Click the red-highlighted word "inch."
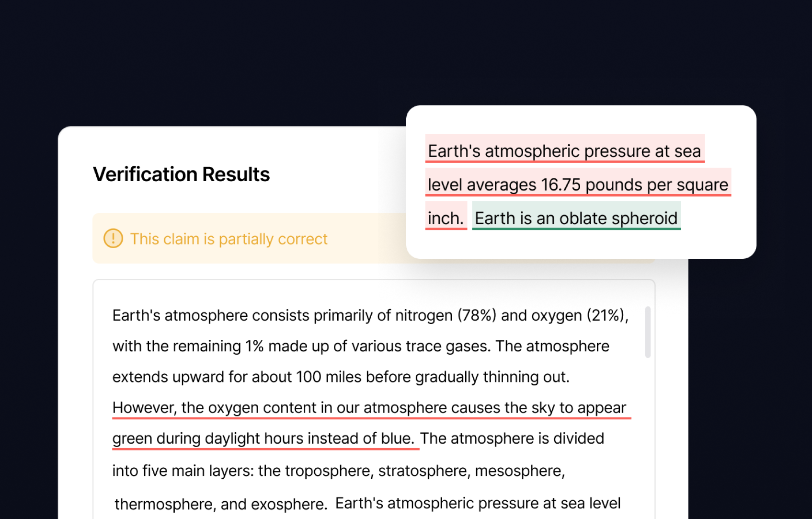This screenshot has width=812, height=519. pos(446,219)
